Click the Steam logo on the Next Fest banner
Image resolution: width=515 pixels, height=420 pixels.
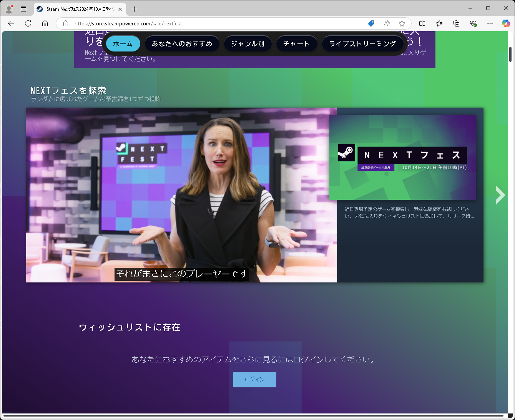point(347,153)
